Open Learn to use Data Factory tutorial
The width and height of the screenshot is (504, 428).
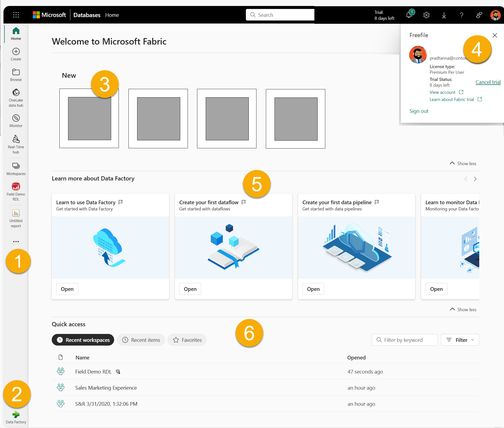point(67,289)
